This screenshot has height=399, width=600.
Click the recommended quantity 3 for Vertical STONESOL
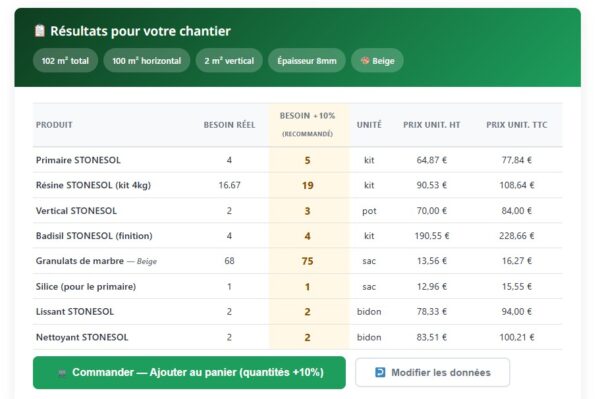click(307, 211)
